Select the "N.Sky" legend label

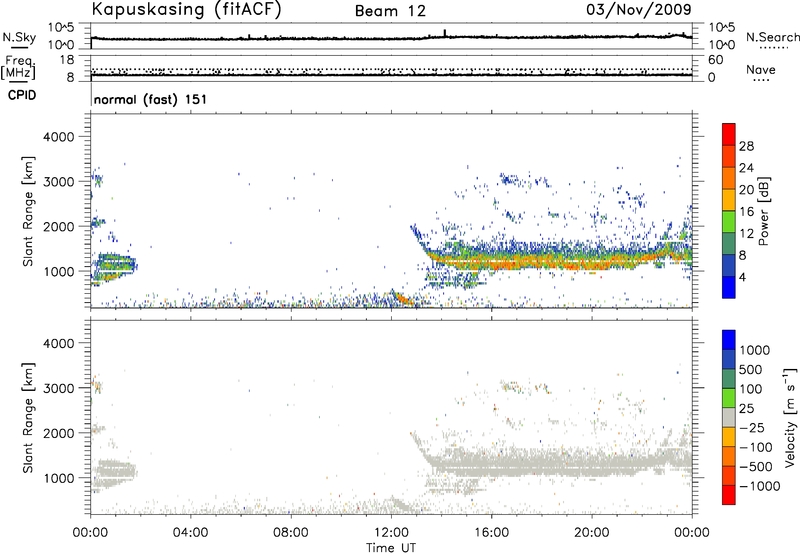click(19, 37)
